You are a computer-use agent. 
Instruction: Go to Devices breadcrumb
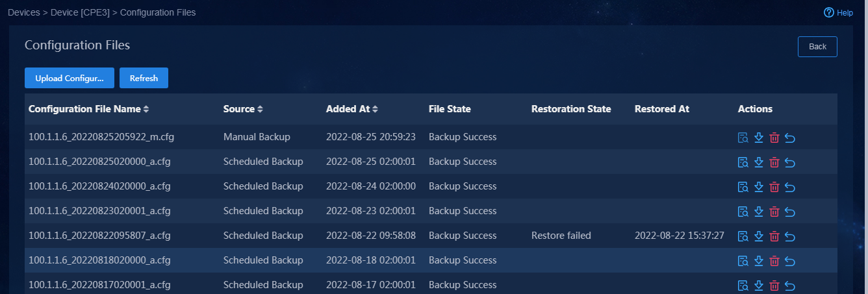24,12
